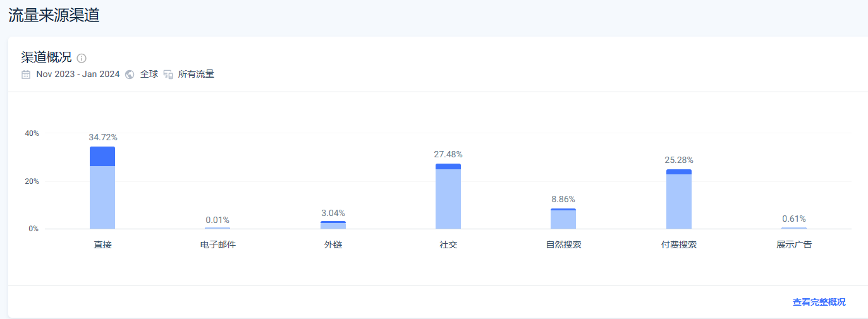This screenshot has width=868, height=319.
Task: Click the globe icon next to 全球
Action: pos(130,75)
